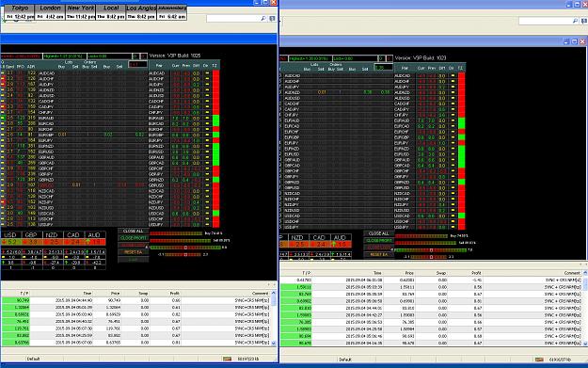588x368 pixels.
Task: Click the green up arrow in right AUD box
Action: tap(333, 245)
